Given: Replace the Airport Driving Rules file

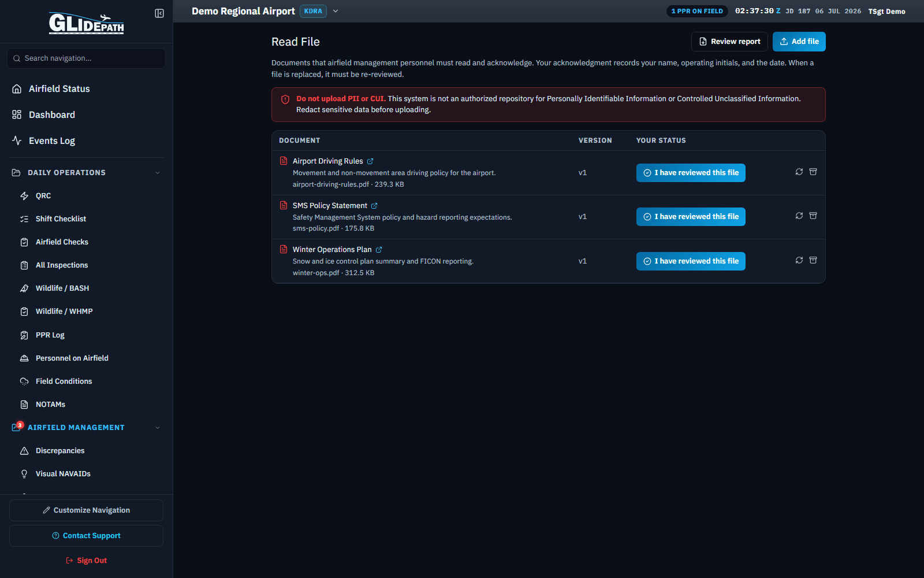Looking at the screenshot, I should 799,172.
